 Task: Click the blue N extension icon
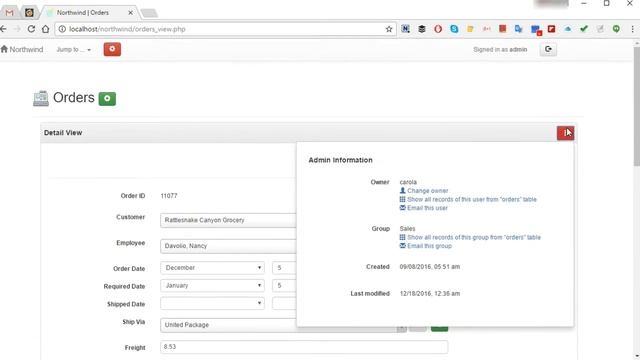tap(405, 29)
